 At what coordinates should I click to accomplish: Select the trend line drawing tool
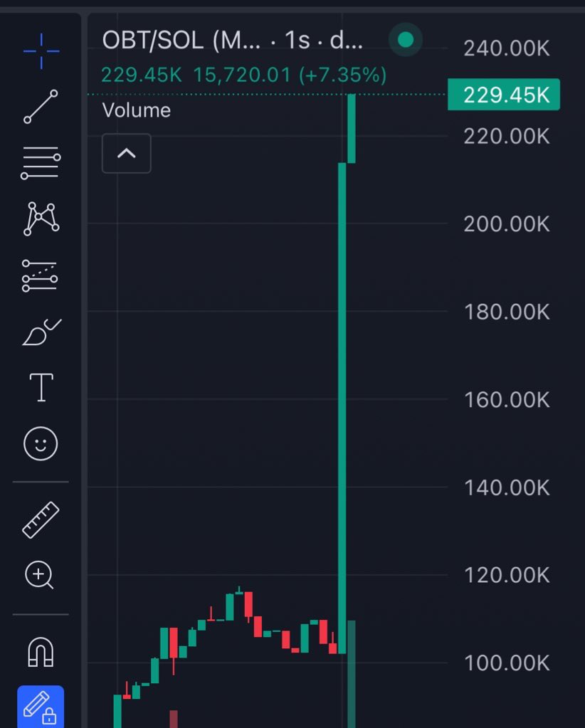(x=41, y=107)
